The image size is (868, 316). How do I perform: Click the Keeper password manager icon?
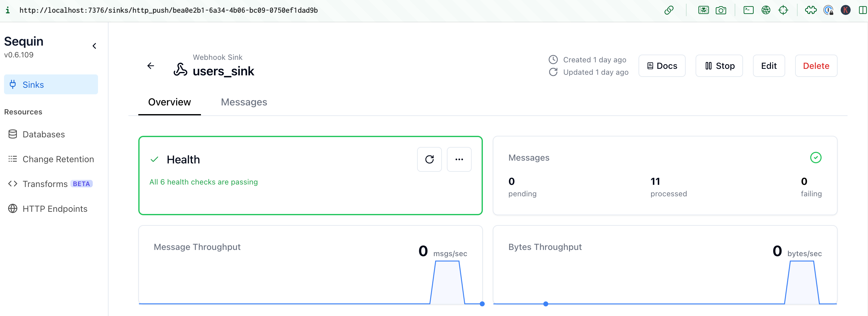coord(846,10)
